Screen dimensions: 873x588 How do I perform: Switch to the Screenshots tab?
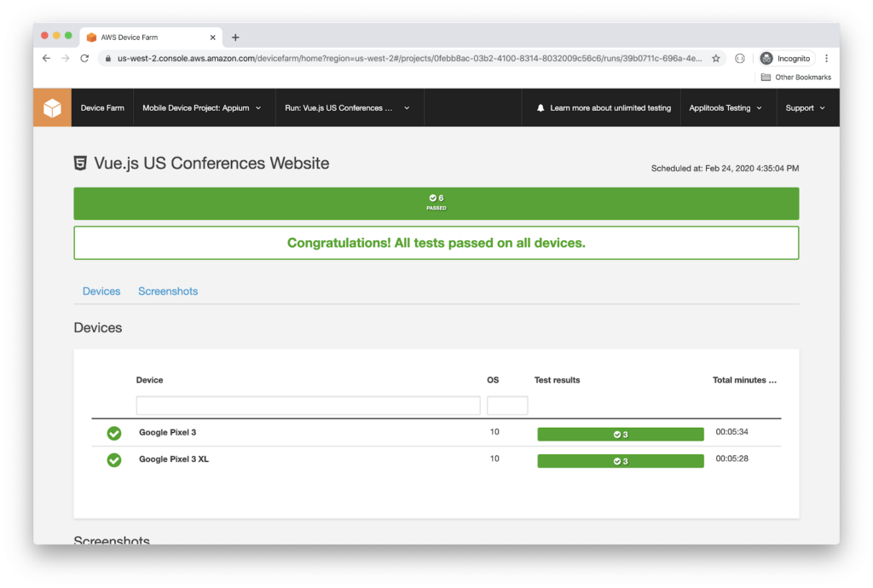pos(168,291)
